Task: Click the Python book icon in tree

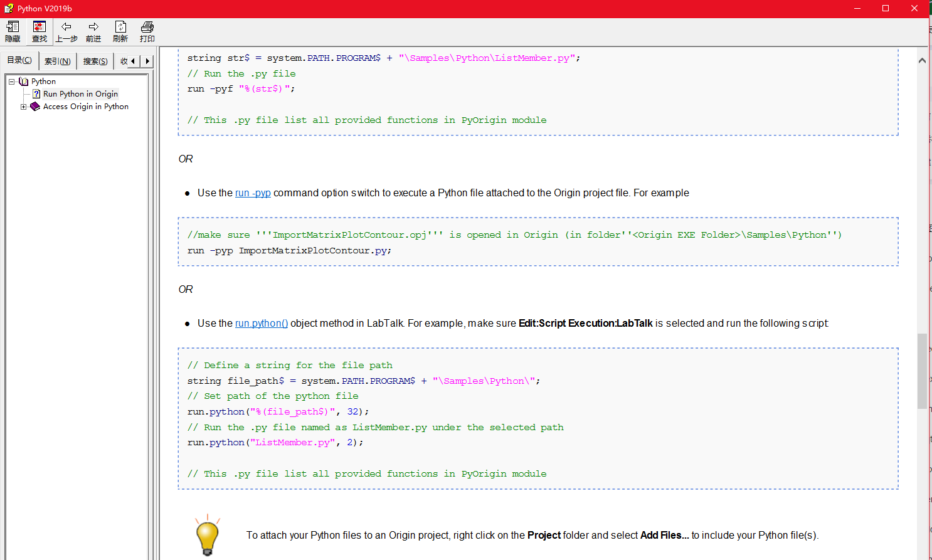Action: pyautogui.click(x=24, y=82)
